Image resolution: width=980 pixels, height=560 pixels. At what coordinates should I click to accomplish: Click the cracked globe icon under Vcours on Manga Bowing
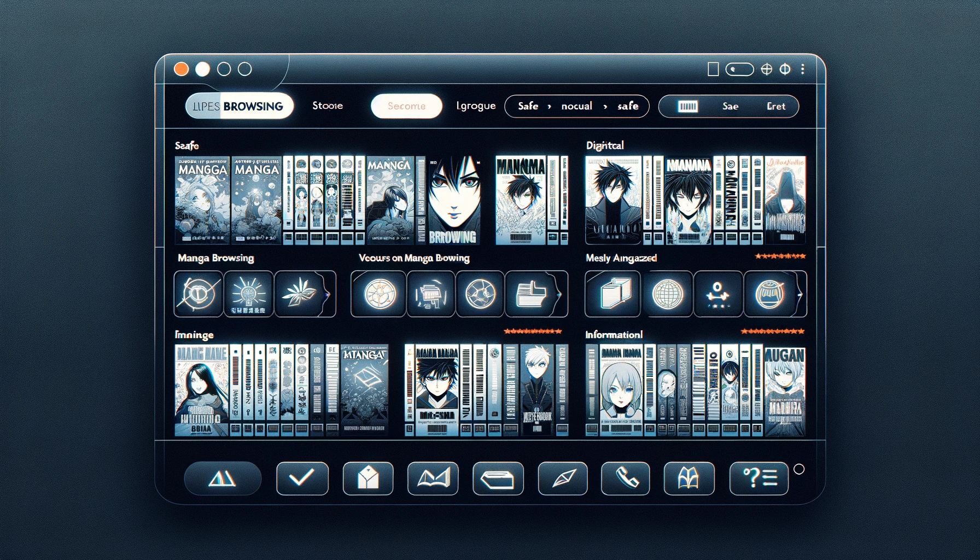pyautogui.click(x=480, y=294)
